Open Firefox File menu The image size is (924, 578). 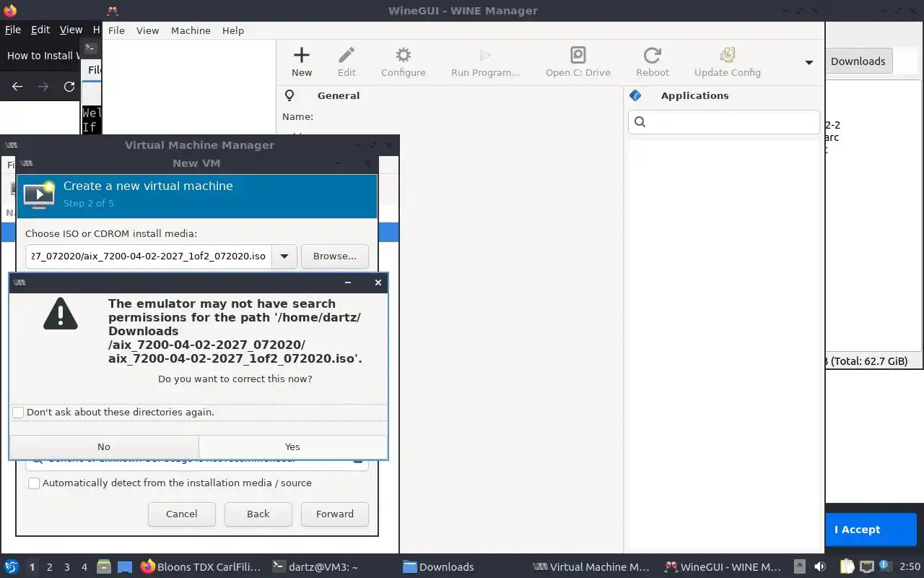coord(13,30)
